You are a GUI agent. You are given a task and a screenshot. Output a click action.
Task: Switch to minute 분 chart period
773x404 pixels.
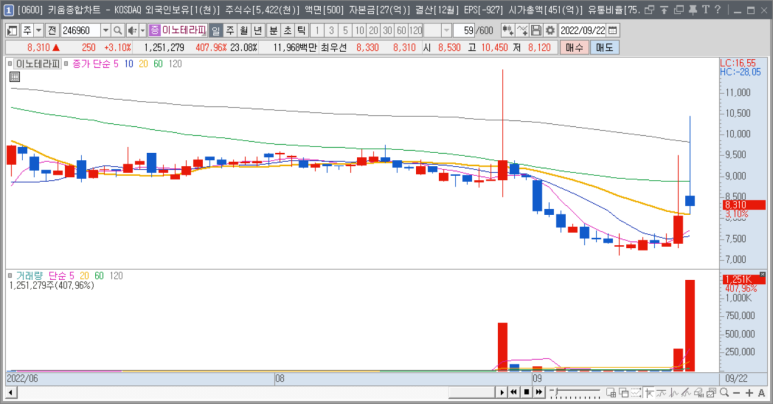[x=273, y=31]
